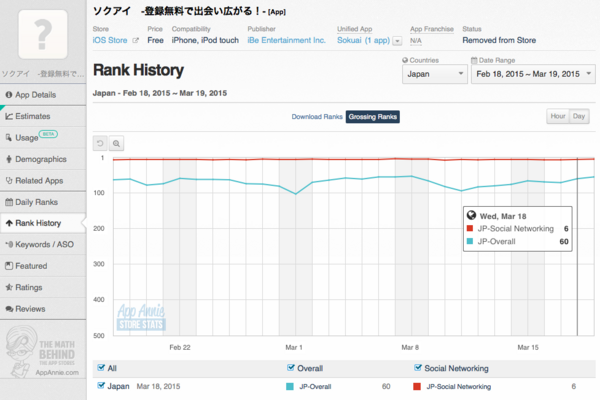Toggle the Social Networking checkbox
Image resolution: width=600 pixels, height=400 pixels.
[418, 368]
